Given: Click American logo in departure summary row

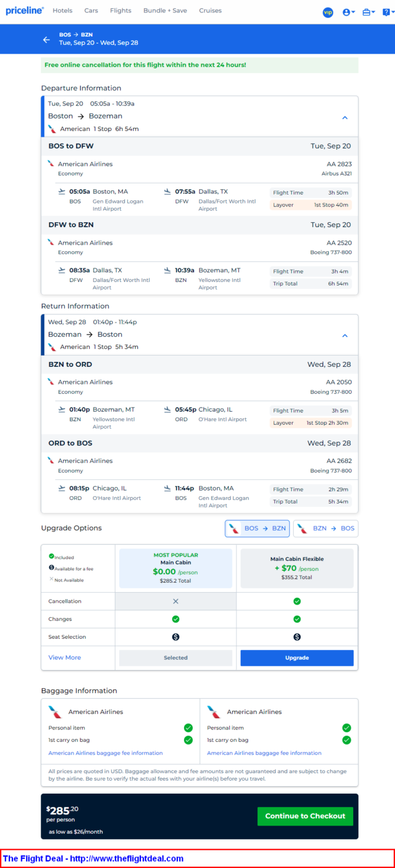Looking at the screenshot, I should 52,129.
